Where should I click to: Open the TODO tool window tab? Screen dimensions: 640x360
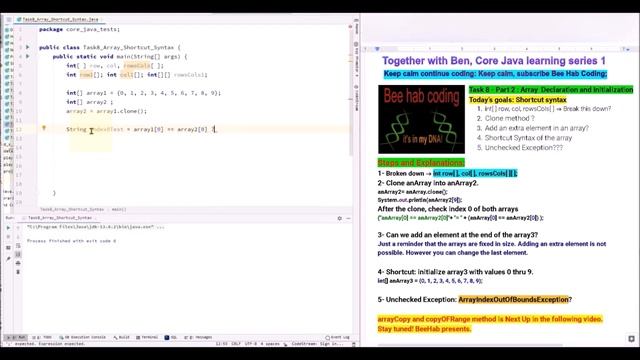click(42, 338)
